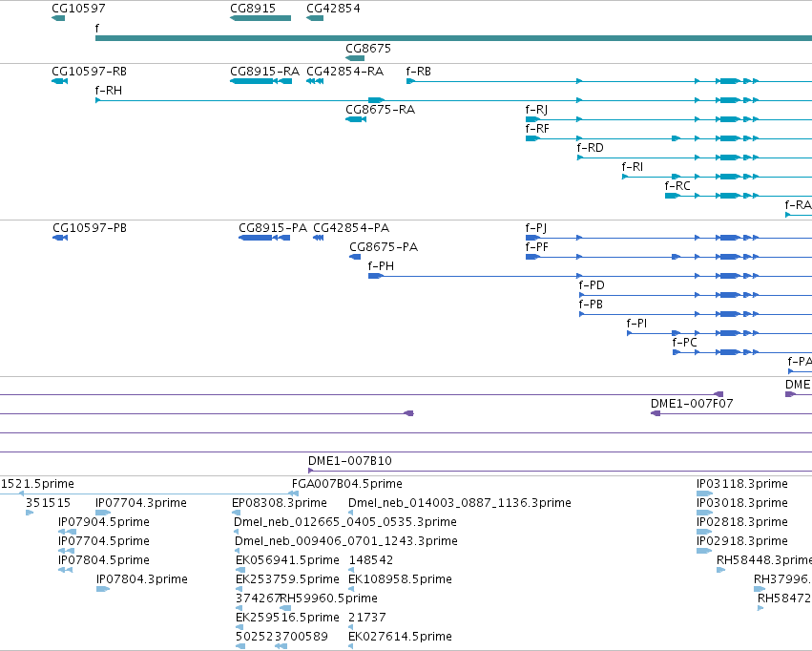812x651 pixels.
Task: Select the RH59960.5prime label
Action: coord(329,598)
